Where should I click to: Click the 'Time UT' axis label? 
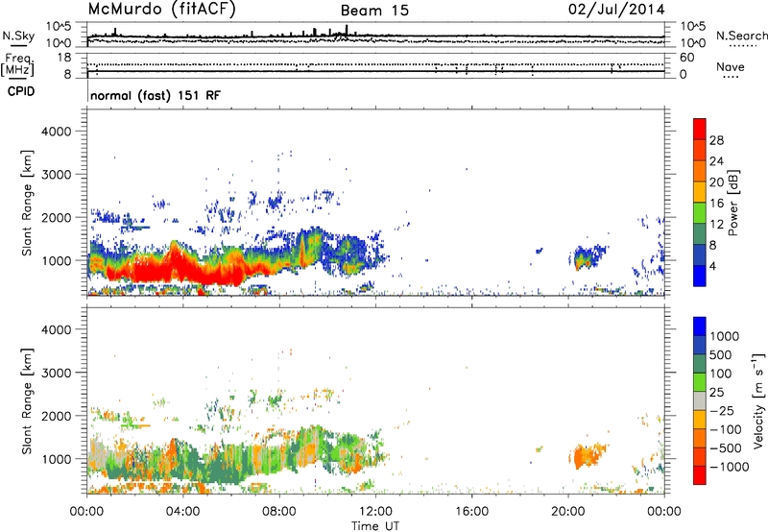(x=375, y=526)
